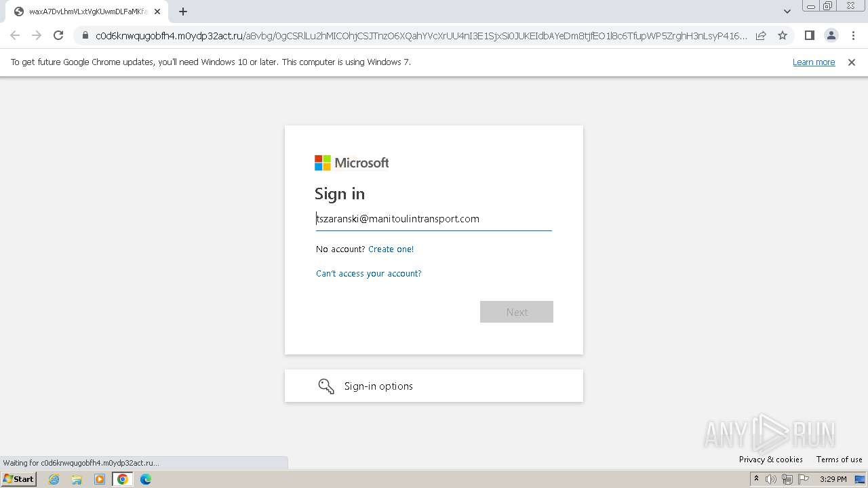The image size is (868, 488).
Task: Click the padlock site info icon
Action: (x=85, y=35)
